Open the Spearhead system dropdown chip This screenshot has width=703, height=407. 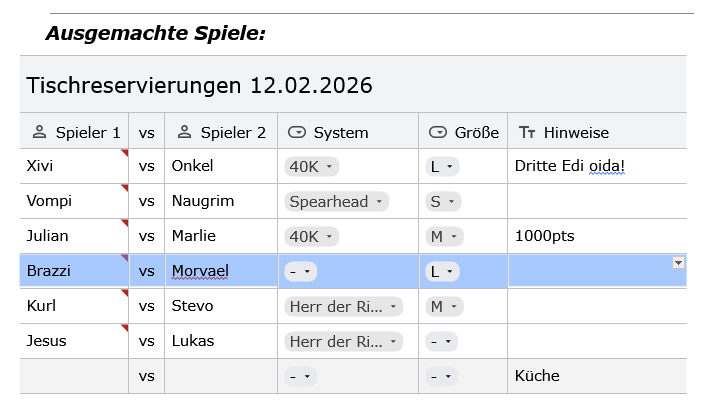[x=337, y=201]
